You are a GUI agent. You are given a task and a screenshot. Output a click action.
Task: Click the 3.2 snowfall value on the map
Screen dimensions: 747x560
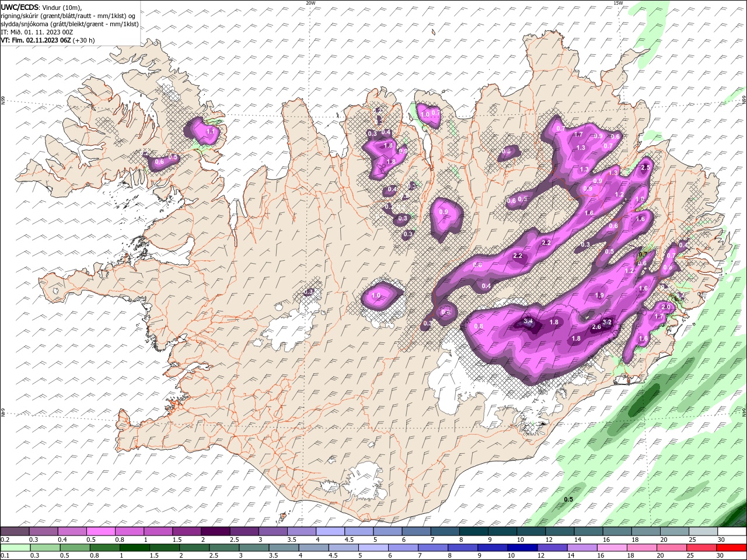[x=607, y=322]
